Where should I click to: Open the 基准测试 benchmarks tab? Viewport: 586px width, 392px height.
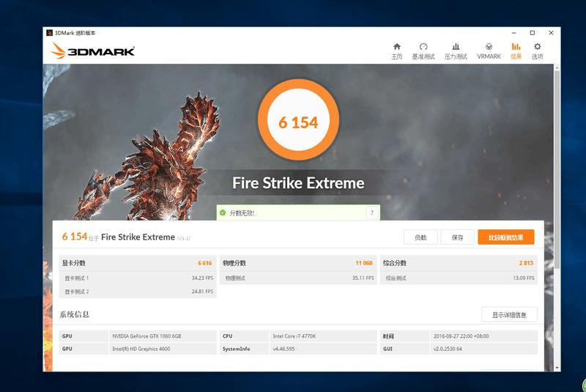point(423,51)
